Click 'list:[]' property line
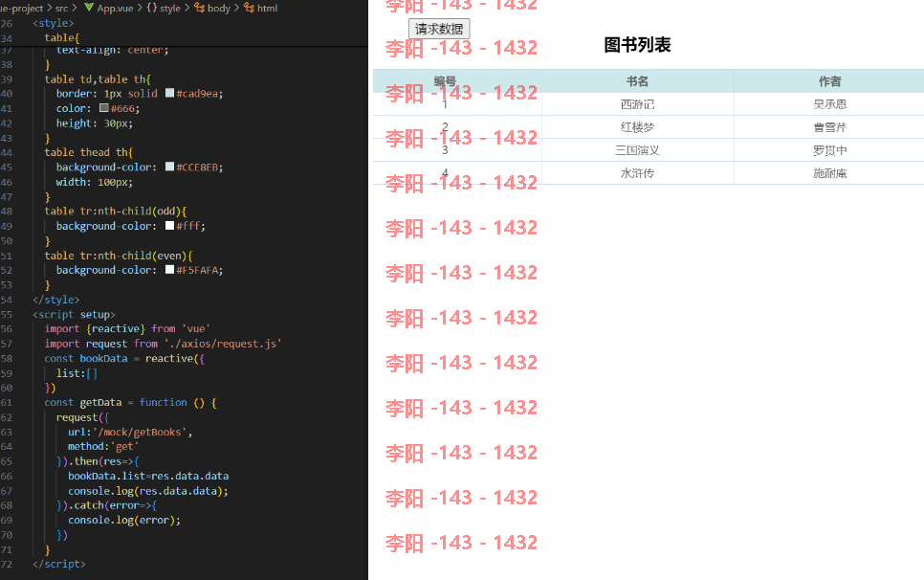The image size is (924, 580). [77, 373]
